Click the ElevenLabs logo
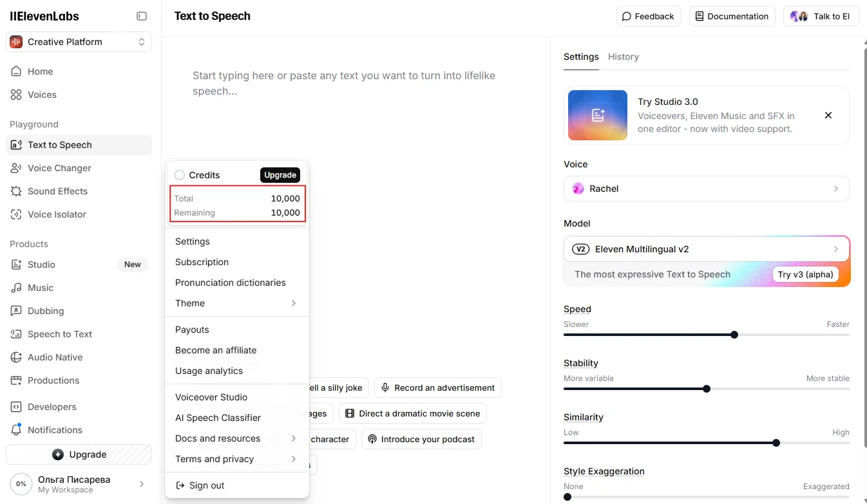Viewport: 867px width, 504px height. [x=44, y=16]
